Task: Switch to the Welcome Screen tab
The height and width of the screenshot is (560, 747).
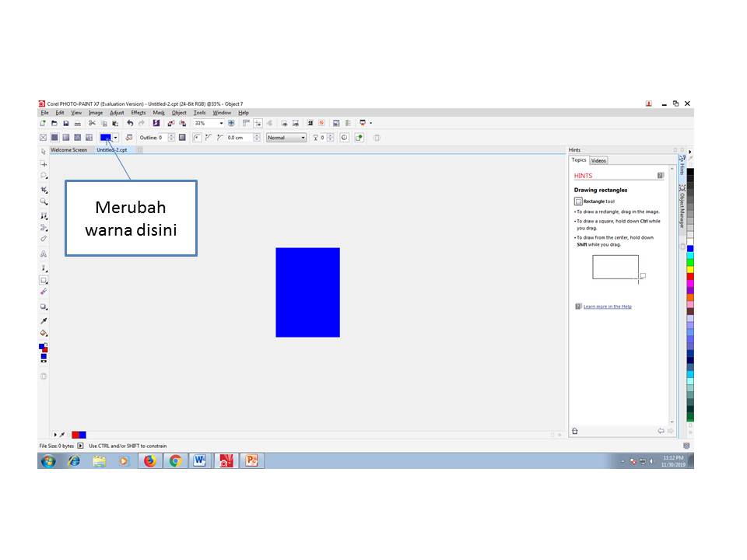Action: click(69, 150)
